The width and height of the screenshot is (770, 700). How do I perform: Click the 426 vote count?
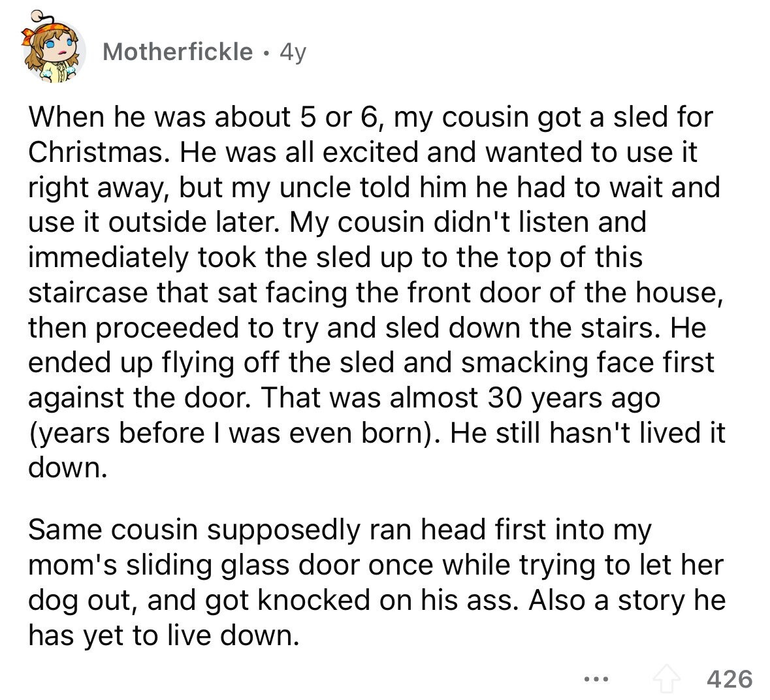point(730,679)
